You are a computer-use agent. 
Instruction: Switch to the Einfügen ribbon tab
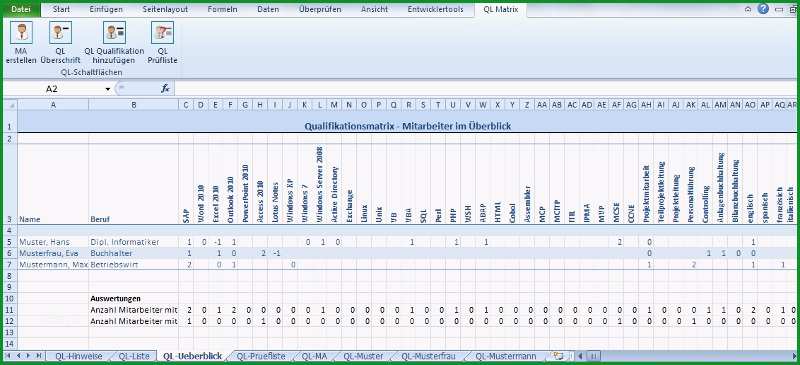click(106, 9)
